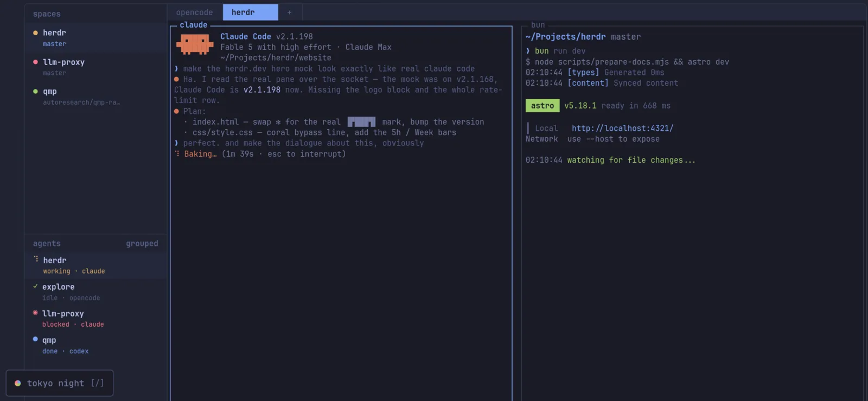868x401 pixels.
Task: Click the "blocked · claude" status text
Action: click(x=73, y=324)
